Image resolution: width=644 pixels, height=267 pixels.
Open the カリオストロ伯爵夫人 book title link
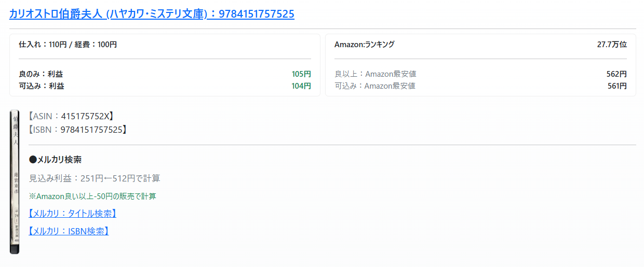152,14
